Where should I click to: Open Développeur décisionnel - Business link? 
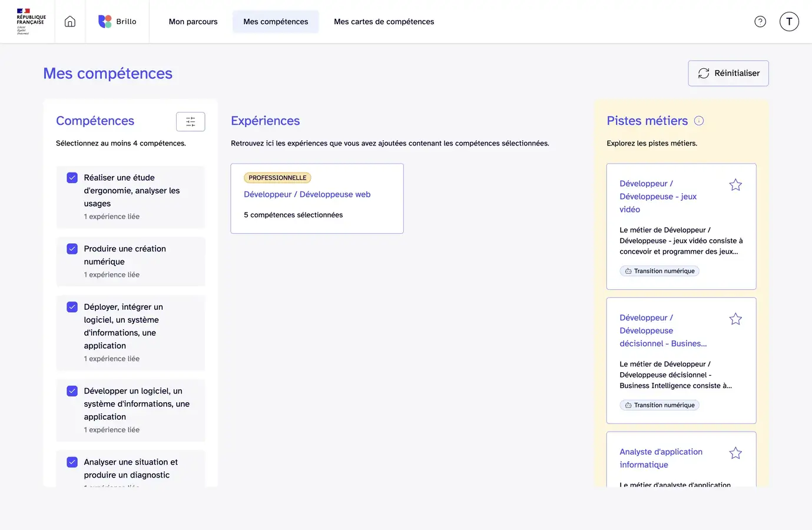pos(663,331)
